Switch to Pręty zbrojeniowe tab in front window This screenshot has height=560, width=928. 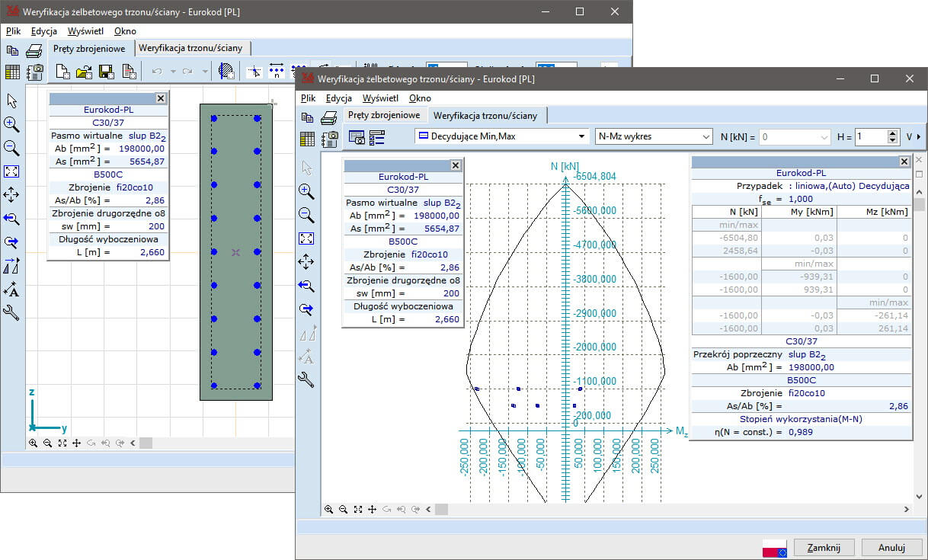pos(384,116)
